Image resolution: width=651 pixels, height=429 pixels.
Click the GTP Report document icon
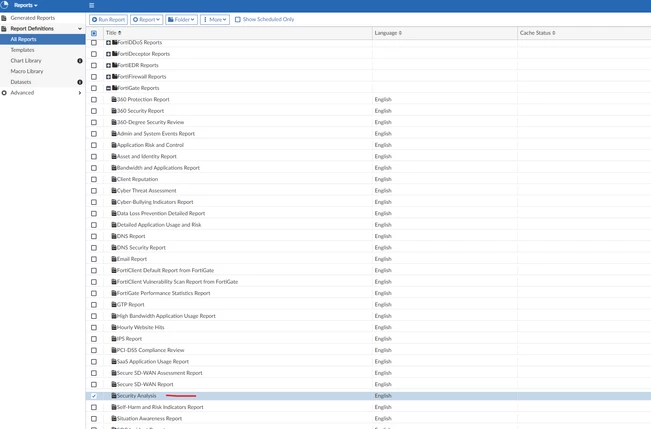point(114,304)
